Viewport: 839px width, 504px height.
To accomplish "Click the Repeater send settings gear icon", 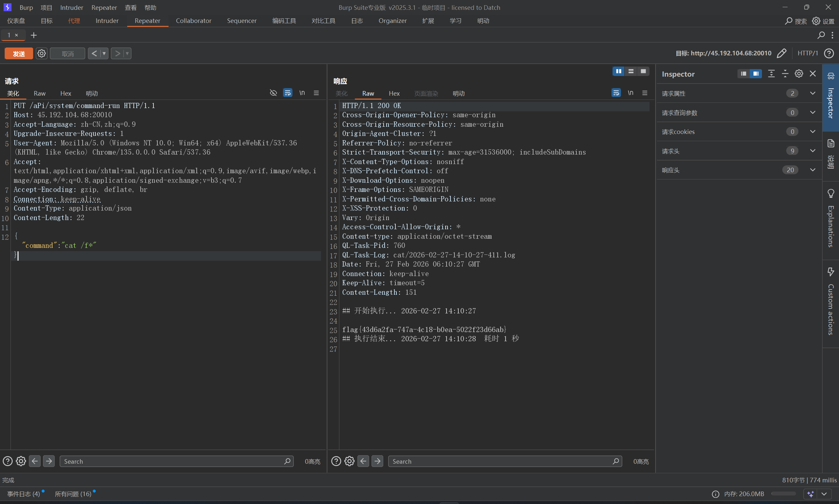I will click(41, 53).
